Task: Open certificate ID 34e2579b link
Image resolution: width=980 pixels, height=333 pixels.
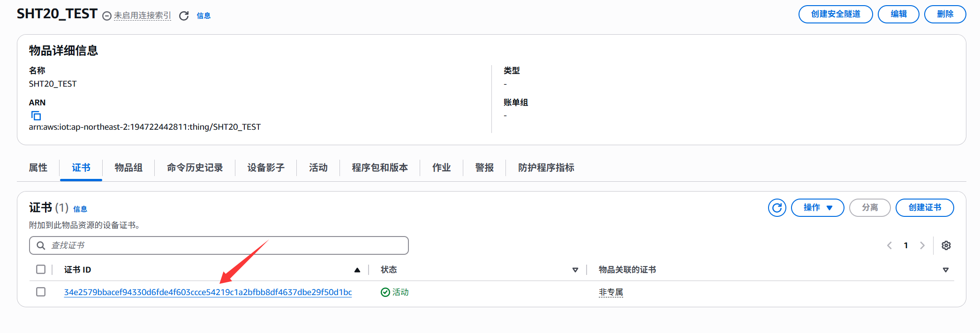Action: tap(208, 292)
